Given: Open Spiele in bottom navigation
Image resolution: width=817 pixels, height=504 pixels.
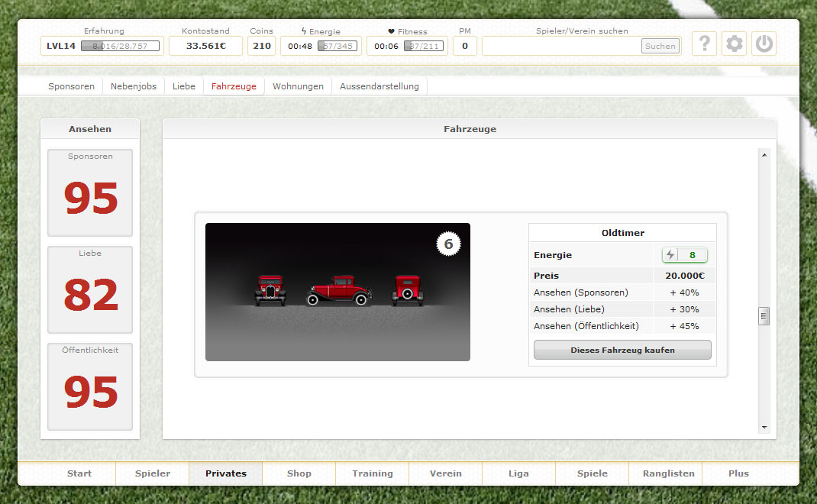Looking at the screenshot, I should (x=593, y=473).
